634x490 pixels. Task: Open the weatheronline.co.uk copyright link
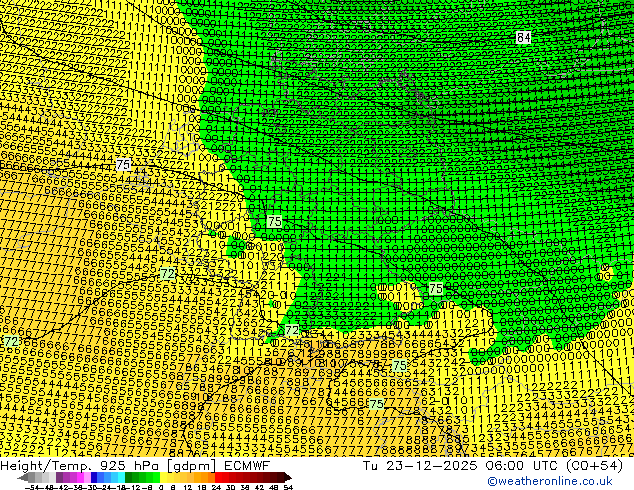click(550, 481)
